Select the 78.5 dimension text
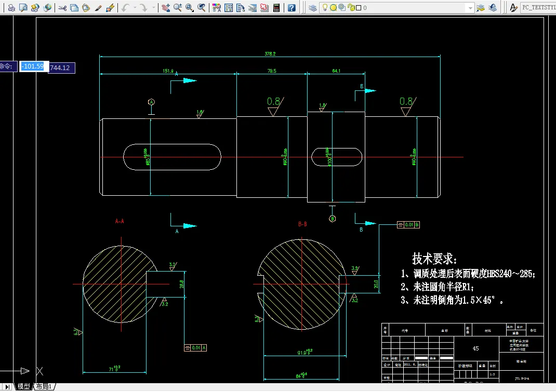The image size is (556, 392). coord(272,71)
